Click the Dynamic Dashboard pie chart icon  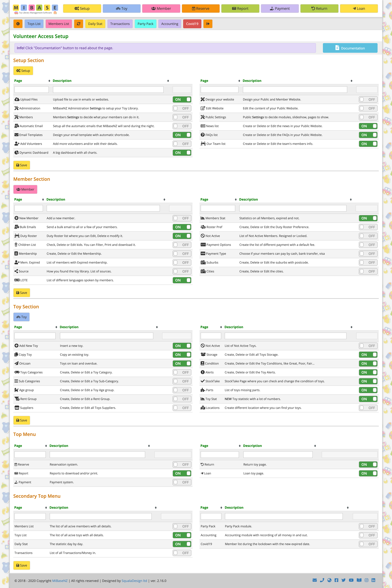(16, 152)
